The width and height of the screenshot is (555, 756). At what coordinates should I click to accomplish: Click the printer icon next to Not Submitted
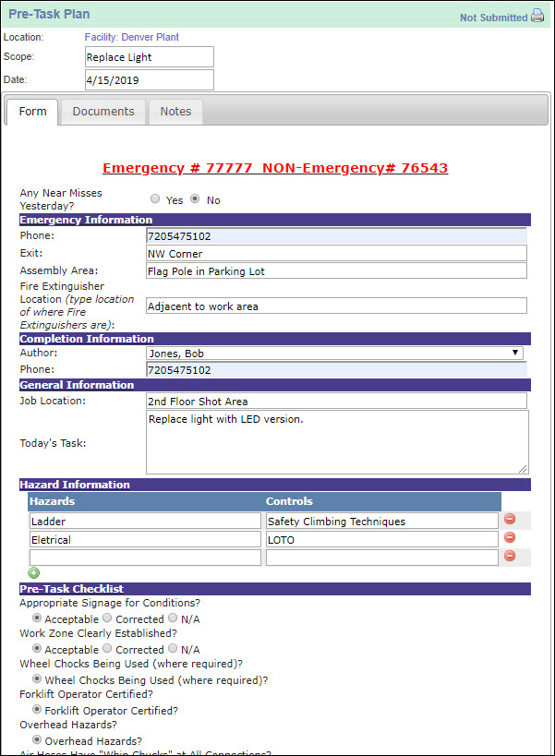coord(537,17)
